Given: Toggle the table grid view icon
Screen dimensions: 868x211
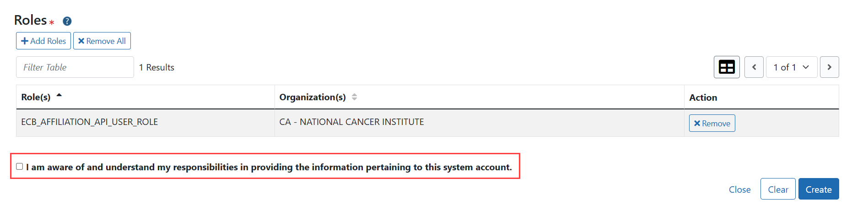Looking at the screenshot, I should (727, 67).
